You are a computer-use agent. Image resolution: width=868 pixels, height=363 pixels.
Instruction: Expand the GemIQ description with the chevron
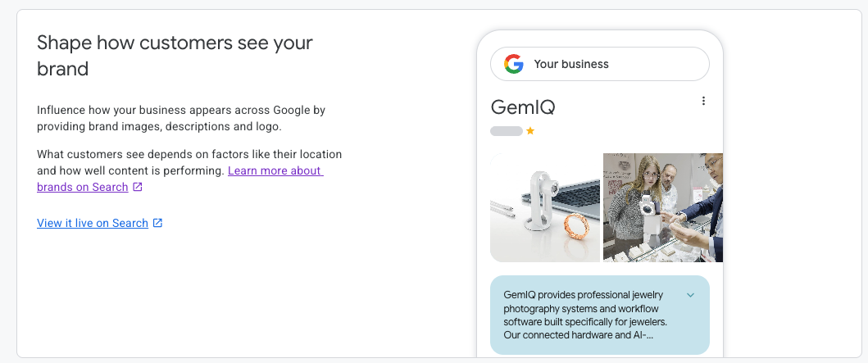690,295
